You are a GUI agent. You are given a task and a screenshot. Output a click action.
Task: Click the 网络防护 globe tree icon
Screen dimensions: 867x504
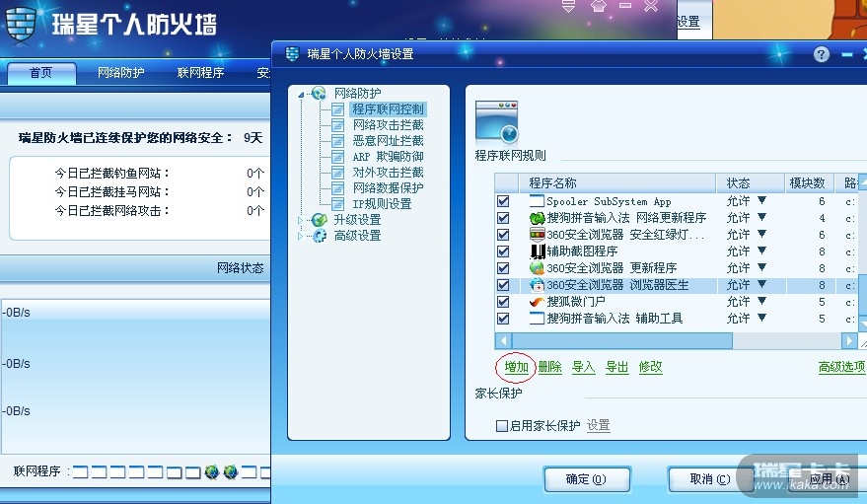[319, 93]
